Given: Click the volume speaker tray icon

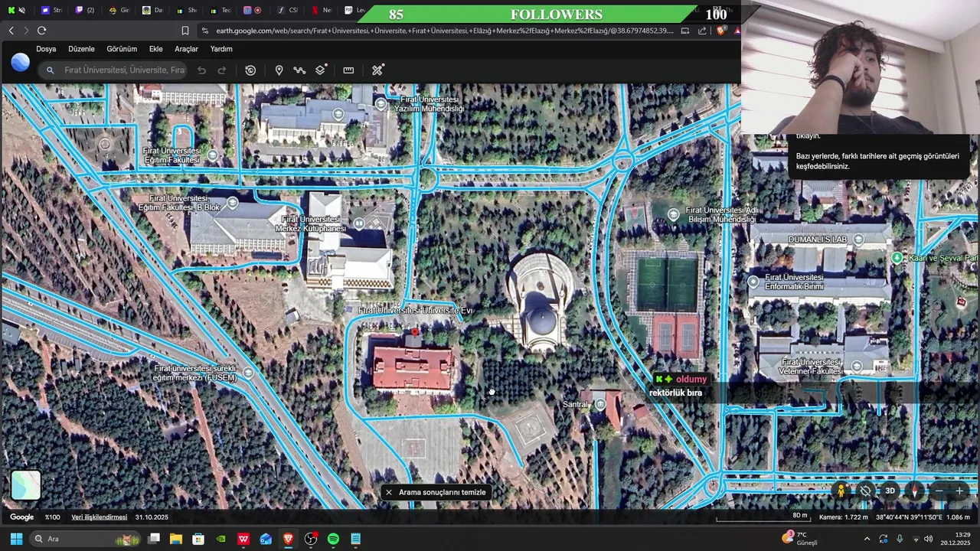Looking at the screenshot, I should coord(929,539).
